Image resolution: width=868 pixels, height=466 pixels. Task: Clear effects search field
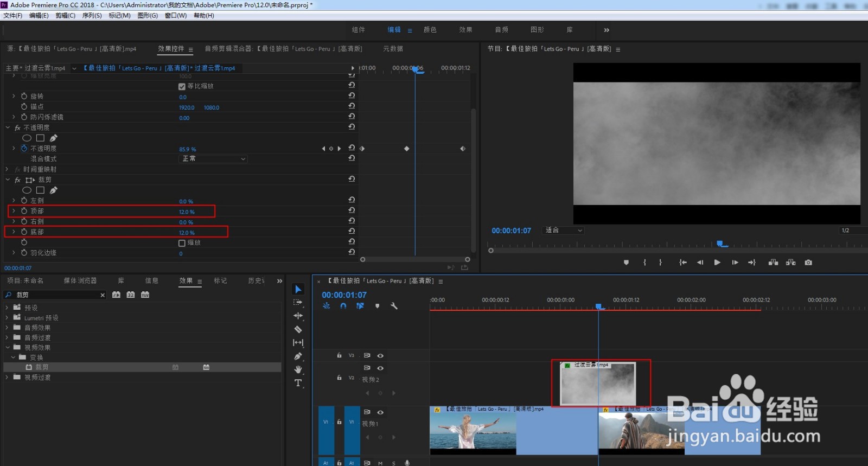(103, 295)
